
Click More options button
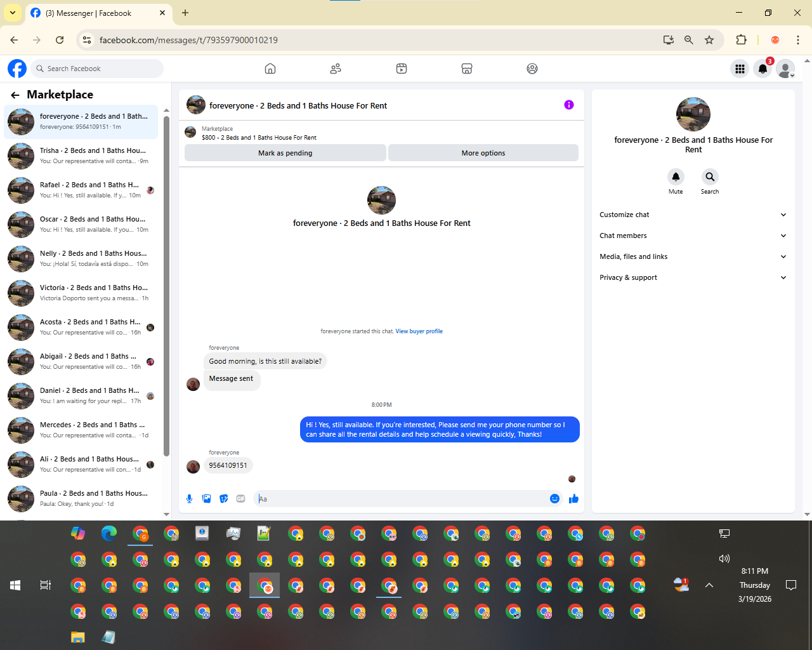pos(483,153)
